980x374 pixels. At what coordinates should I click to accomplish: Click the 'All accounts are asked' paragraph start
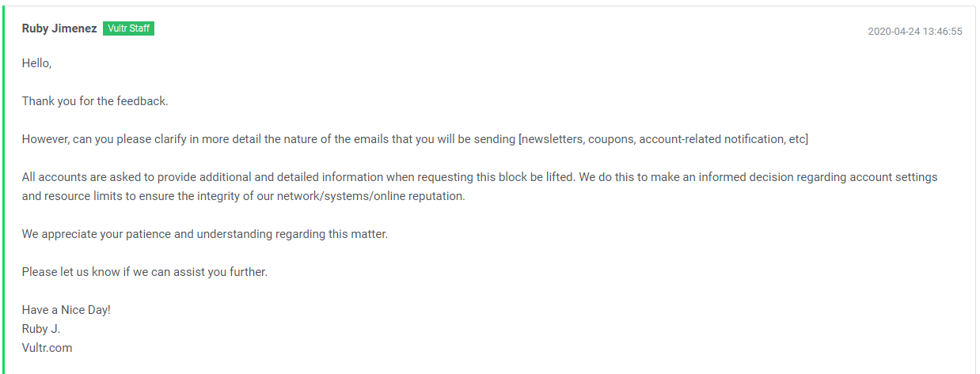click(x=82, y=177)
